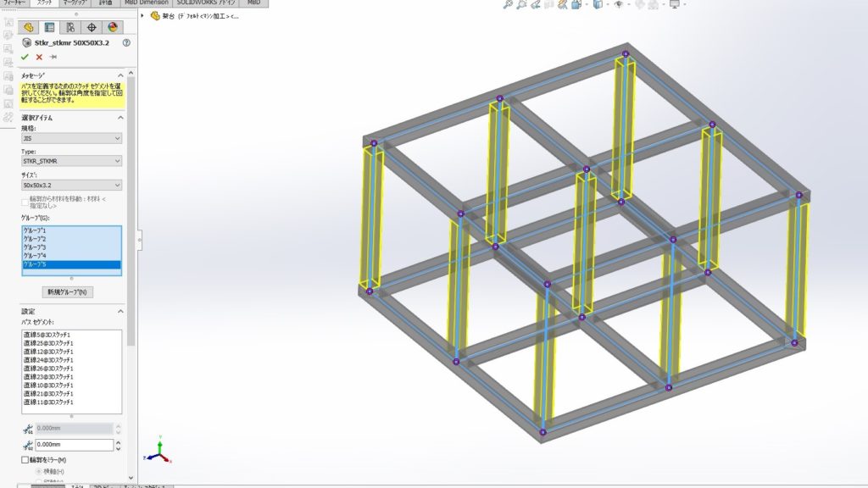
Task: Expand the 架台 tree in the viewport
Action: 142,15
